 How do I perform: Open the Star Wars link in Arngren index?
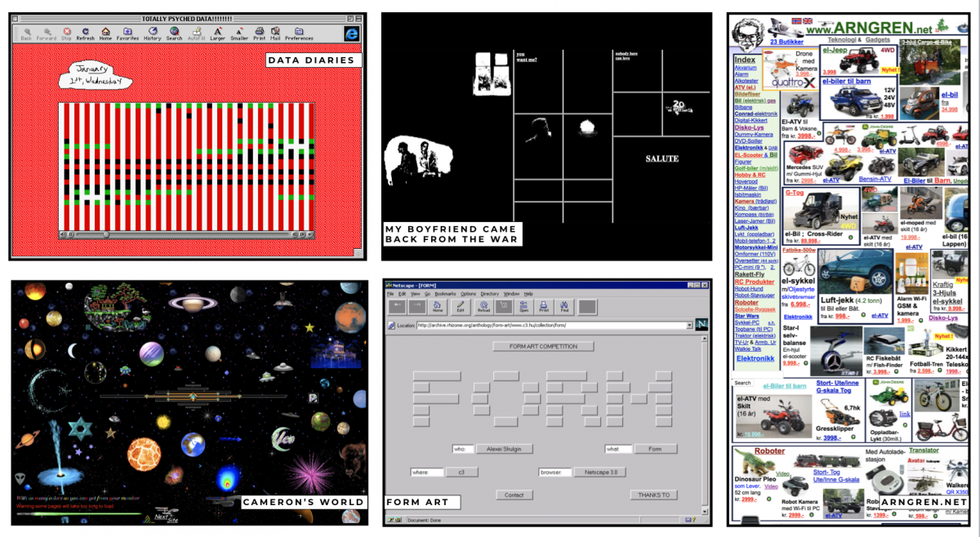tap(747, 316)
